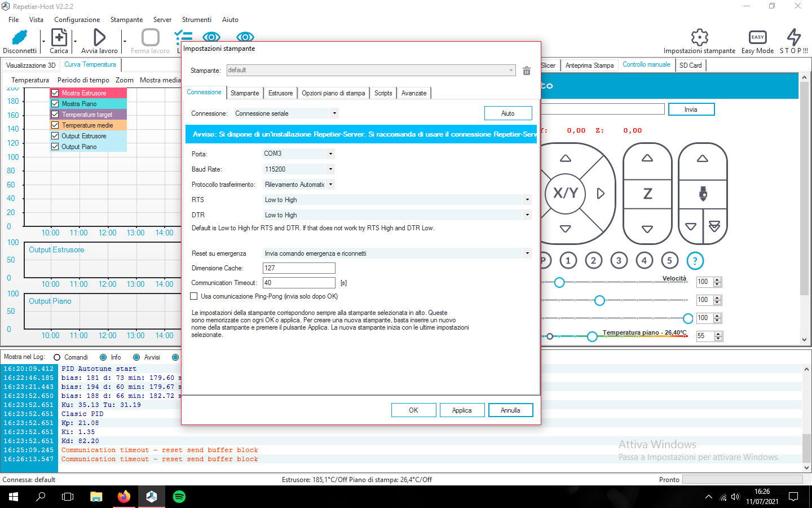Click the Carica file icon
Screen dimensions: 812x508
pos(59,37)
